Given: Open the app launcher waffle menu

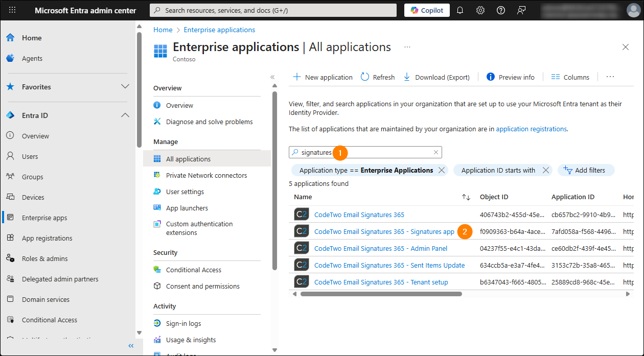Looking at the screenshot, I should click(12, 10).
